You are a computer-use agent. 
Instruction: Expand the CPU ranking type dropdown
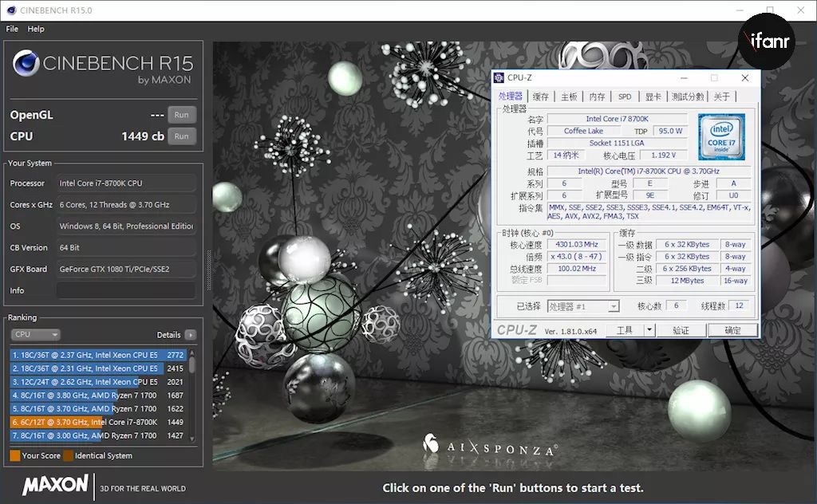click(35, 335)
